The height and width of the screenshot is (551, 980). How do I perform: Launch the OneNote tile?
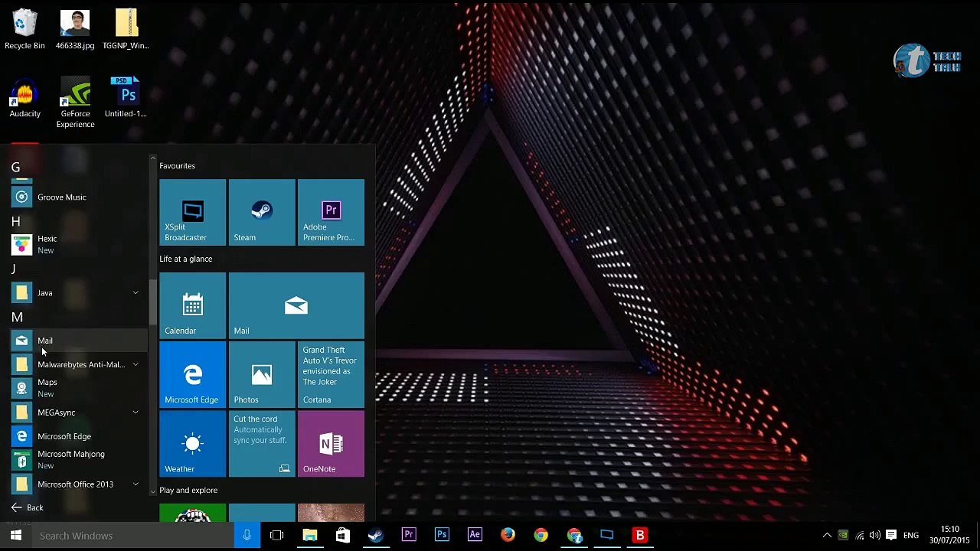331,444
